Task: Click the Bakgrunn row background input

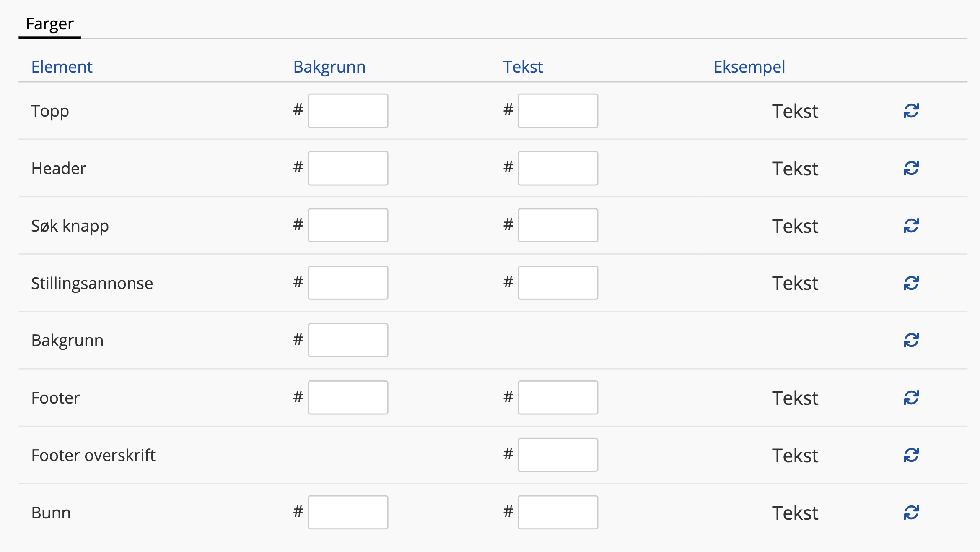Action: [348, 340]
